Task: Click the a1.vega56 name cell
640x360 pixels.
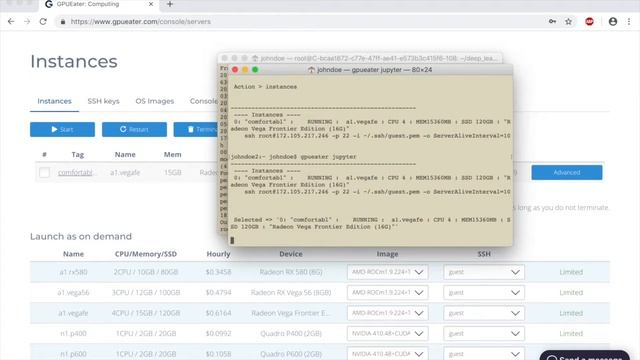Action: point(73,293)
